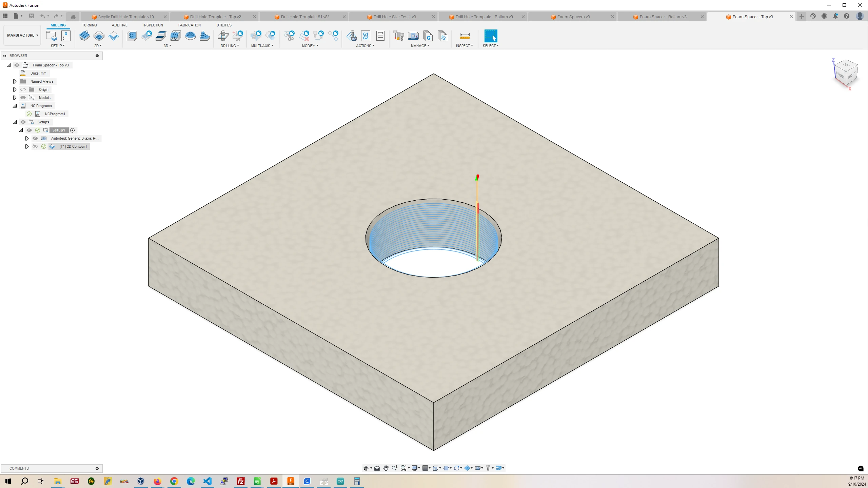868x488 pixels.
Task: Expand the Named Views tree node
Action: pos(14,81)
